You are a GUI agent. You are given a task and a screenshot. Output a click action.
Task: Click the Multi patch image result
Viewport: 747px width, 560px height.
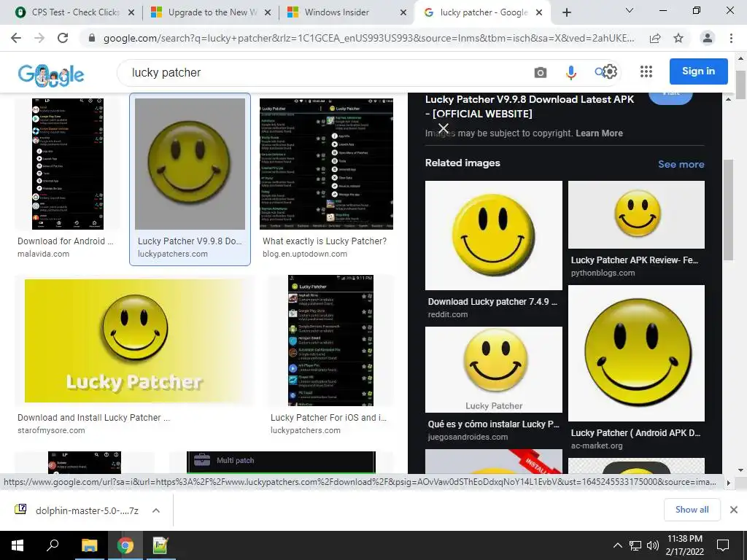281,462
